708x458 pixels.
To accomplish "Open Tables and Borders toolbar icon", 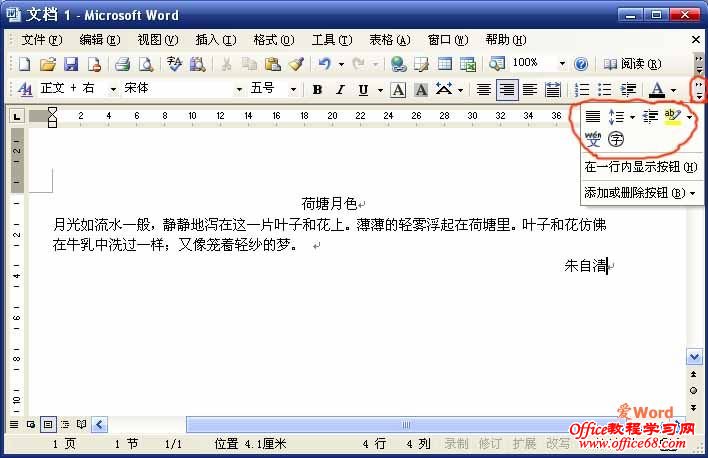I will coord(421,64).
